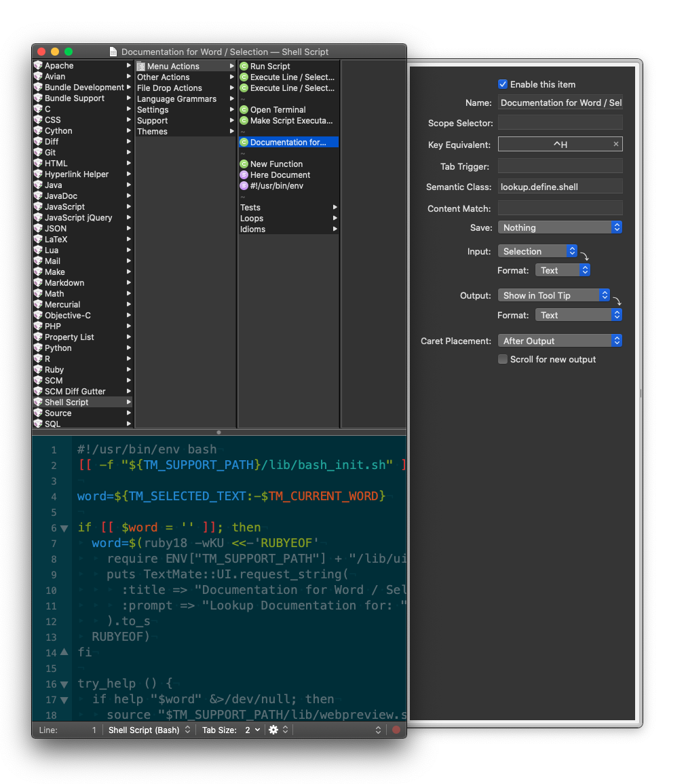The image size is (686, 784).
Task: Open the Caret Placement After Output dropdown
Action: (x=560, y=341)
